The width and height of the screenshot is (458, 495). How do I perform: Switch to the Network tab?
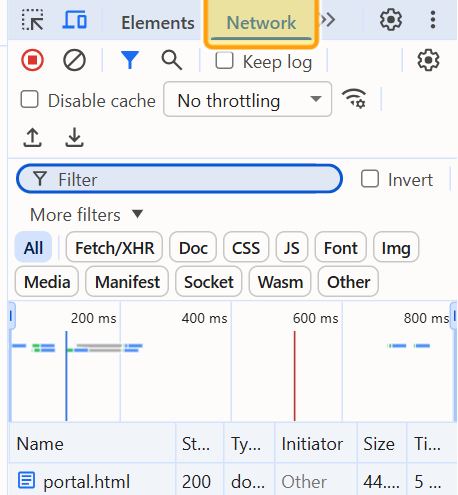point(261,23)
